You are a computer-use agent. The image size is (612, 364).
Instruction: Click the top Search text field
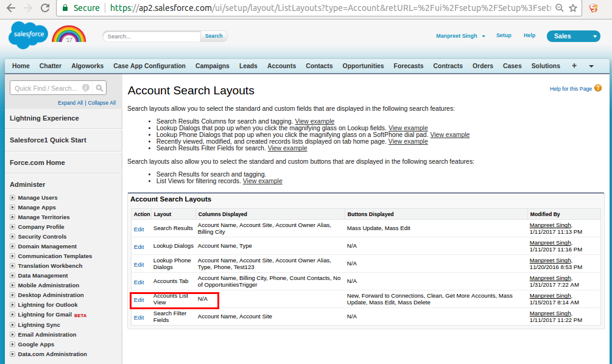pyautogui.click(x=152, y=37)
